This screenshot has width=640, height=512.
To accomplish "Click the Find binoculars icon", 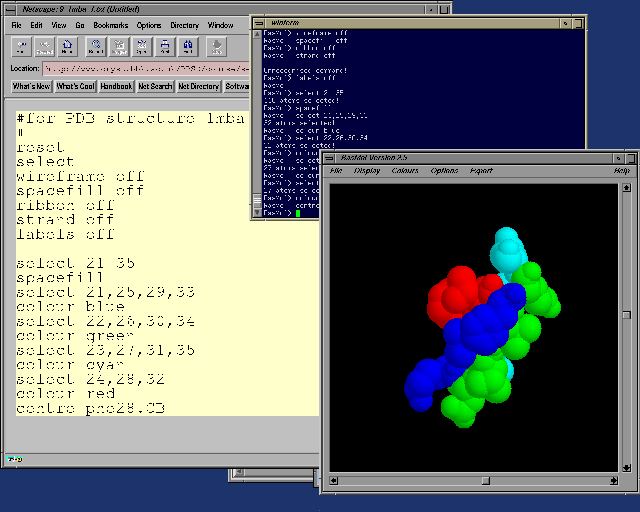I will (x=189, y=46).
